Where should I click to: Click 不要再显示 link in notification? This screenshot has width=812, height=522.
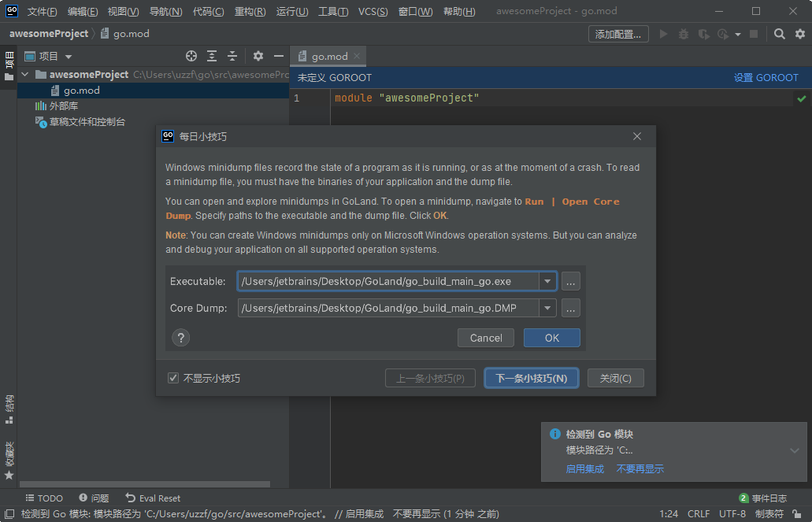[x=640, y=468]
